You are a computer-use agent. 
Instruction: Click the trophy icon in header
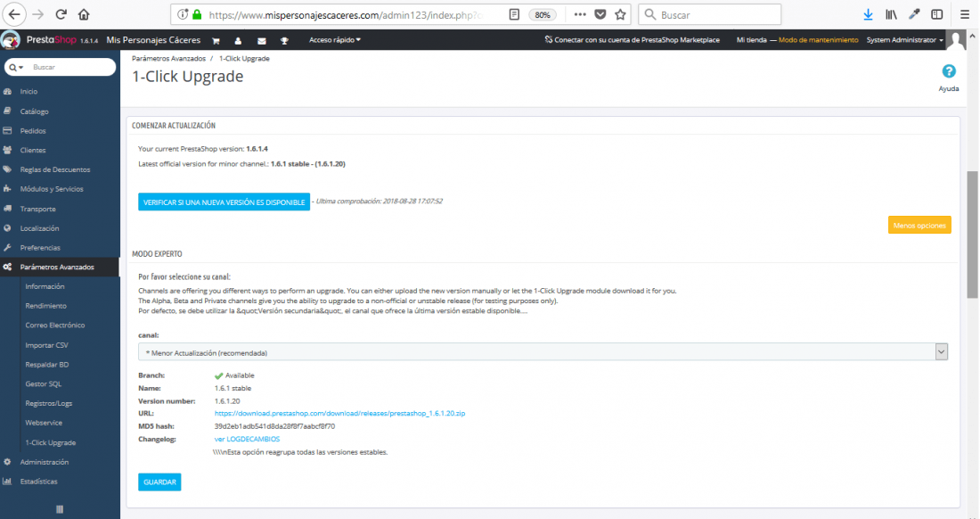pos(284,41)
